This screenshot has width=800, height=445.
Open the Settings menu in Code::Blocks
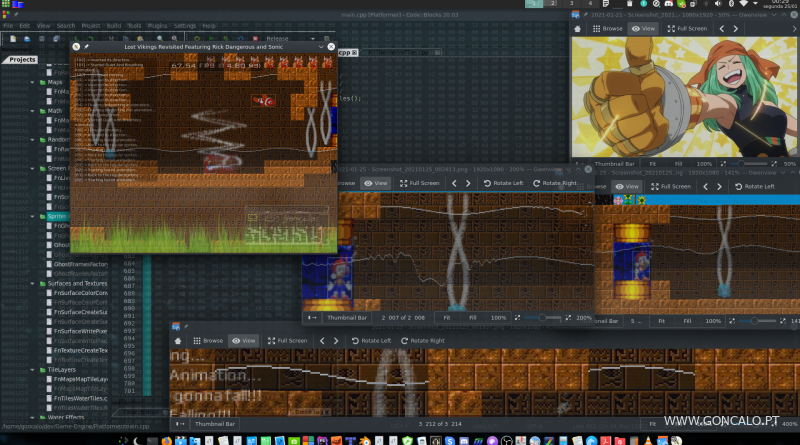tap(185, 26)
